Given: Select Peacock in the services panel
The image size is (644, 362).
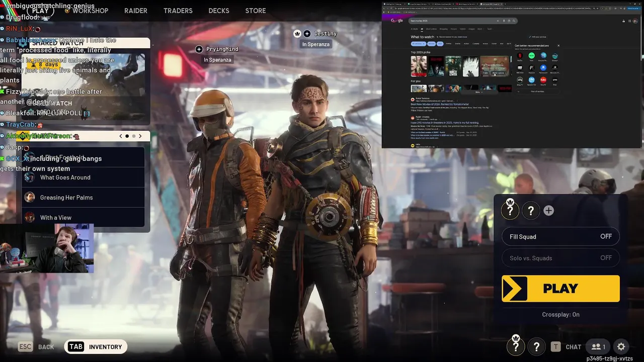Looking at the screenshot, I should pos(531,68).
